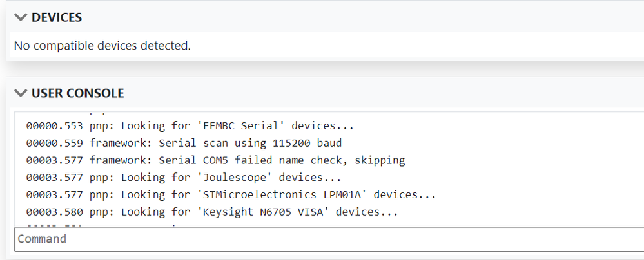Viewport: 644px width, 260px height.
Task: Collapse the USER CONSOLE chevron
Action: [x=21, y=94]
